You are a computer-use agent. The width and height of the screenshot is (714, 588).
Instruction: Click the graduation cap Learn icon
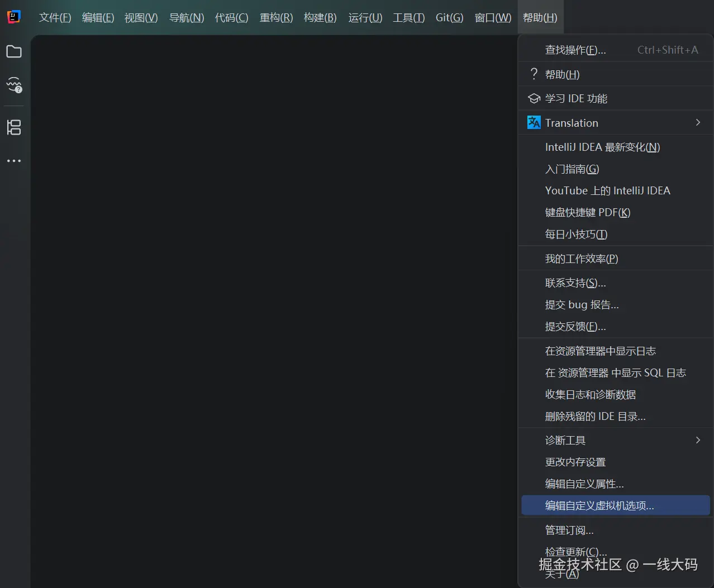(534, 99)
